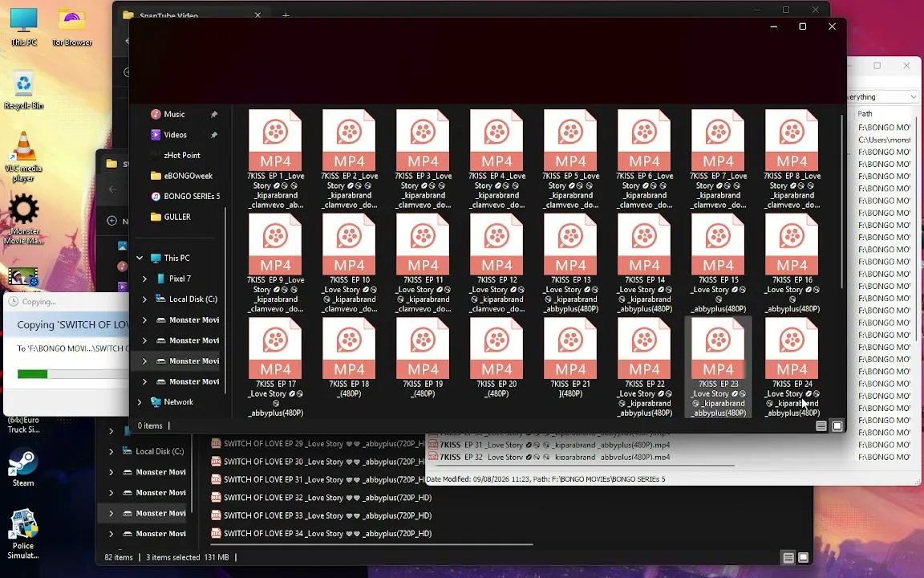
Task: Open the Recycle Bin desktop icon
Action: pyautogui.click(x=23, y=90)
